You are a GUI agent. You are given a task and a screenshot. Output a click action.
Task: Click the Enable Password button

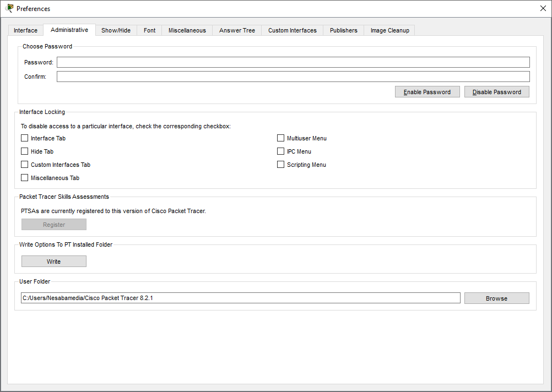click(427, 92)
